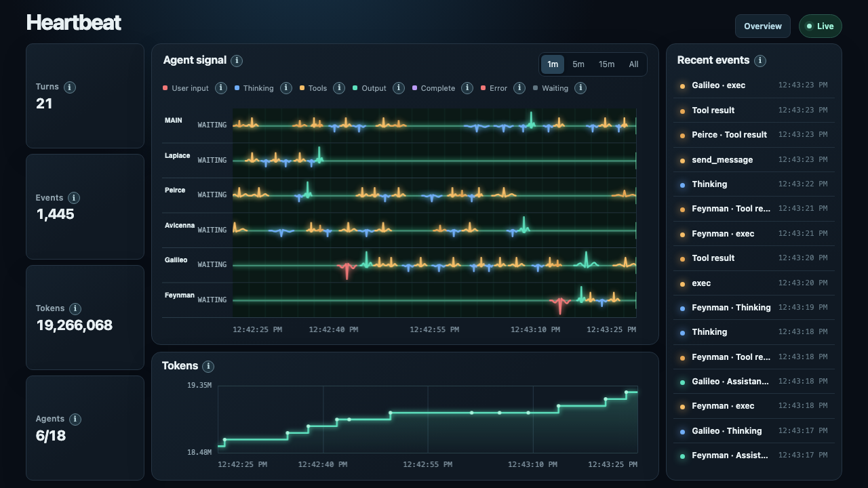This screenshot has width=868, height=488.
Task: Click the token total 19,266,068
Action: [75, 325]
